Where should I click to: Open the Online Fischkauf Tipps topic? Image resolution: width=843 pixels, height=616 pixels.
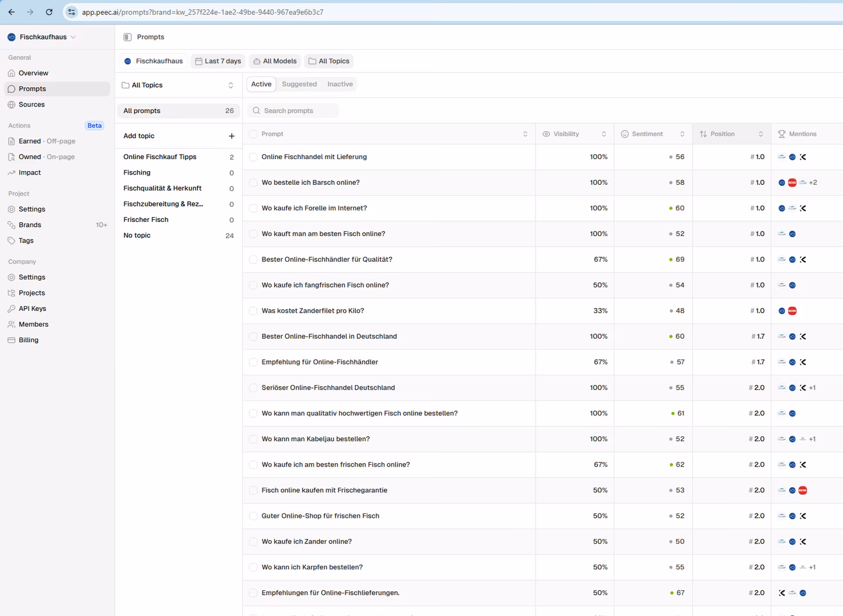160,157
